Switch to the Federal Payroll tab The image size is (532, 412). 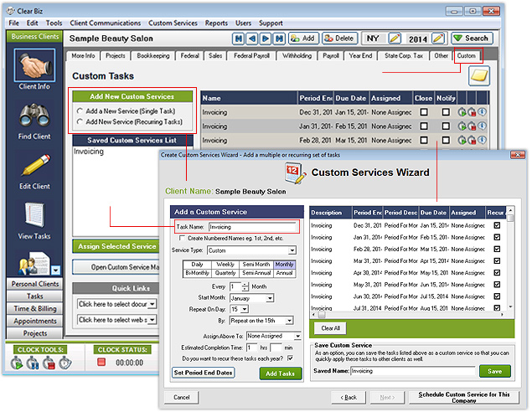251,56
